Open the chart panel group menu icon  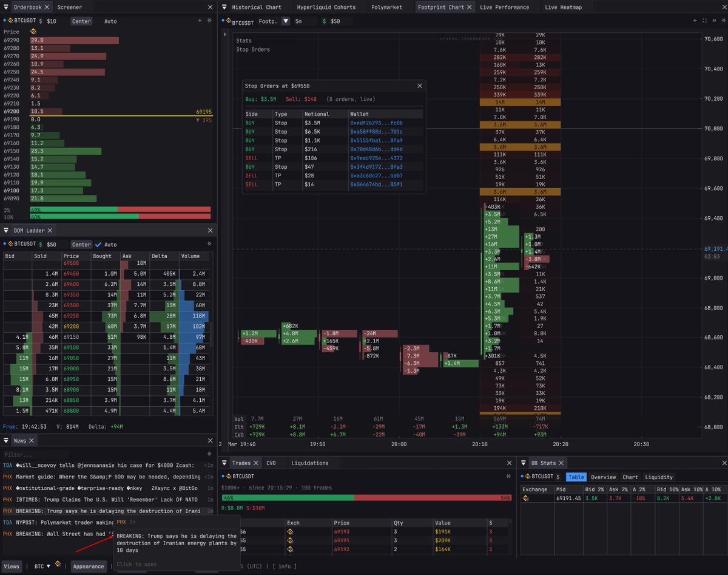click(224, 7)
